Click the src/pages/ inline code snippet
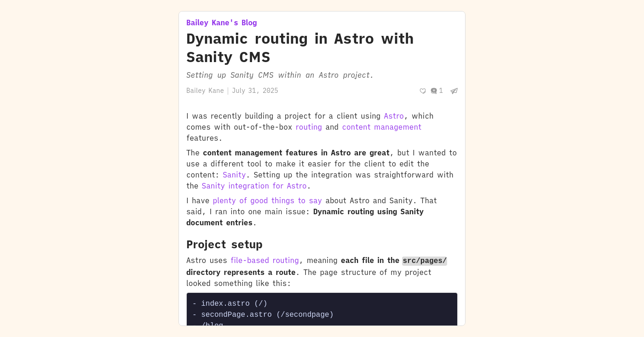Screen dimensions: 644x337 click(x=425, y=261)
